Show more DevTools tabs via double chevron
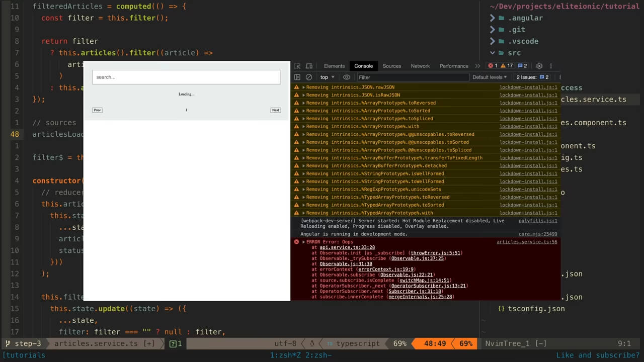Viewport: 644px width, 362px height. point(477,66)
